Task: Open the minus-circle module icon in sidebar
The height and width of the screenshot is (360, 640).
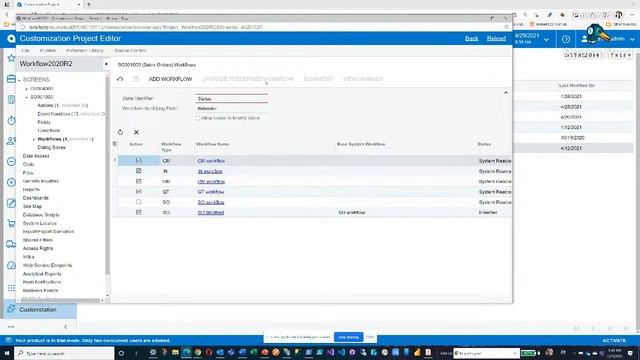Action: coord(11,162)
